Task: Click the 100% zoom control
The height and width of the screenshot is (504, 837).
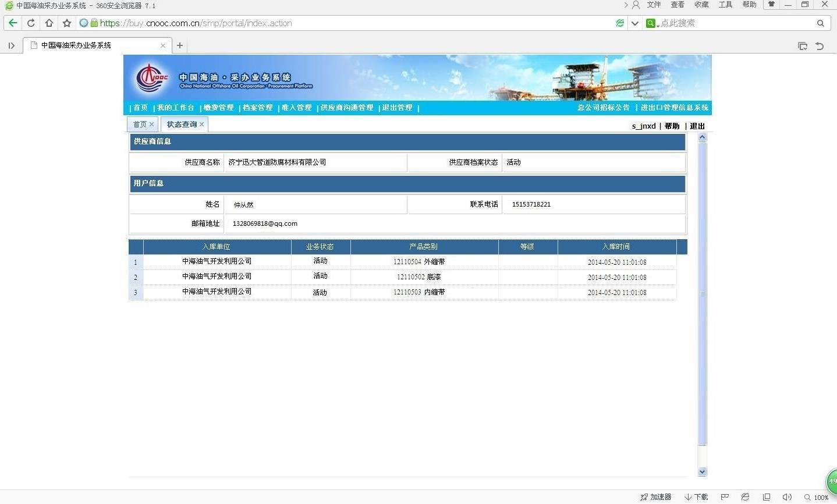Action: (817, 498)
